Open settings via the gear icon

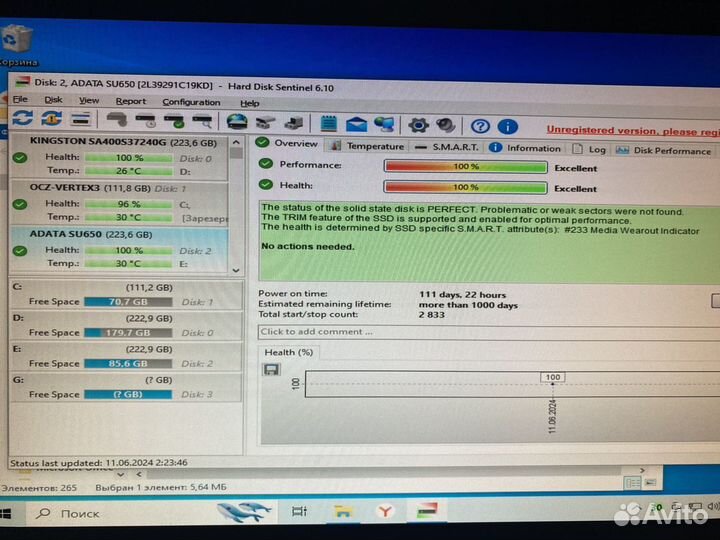418,125
